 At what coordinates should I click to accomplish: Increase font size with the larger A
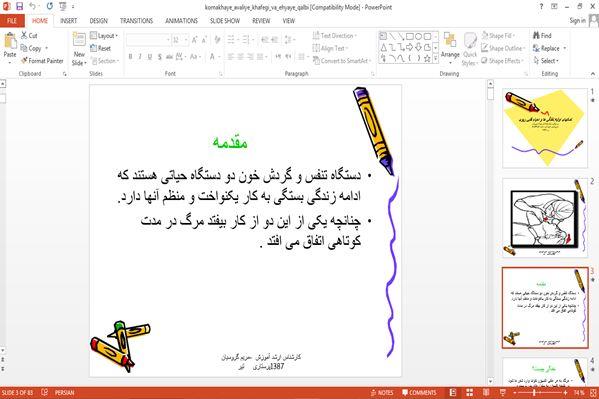point(194,39)
